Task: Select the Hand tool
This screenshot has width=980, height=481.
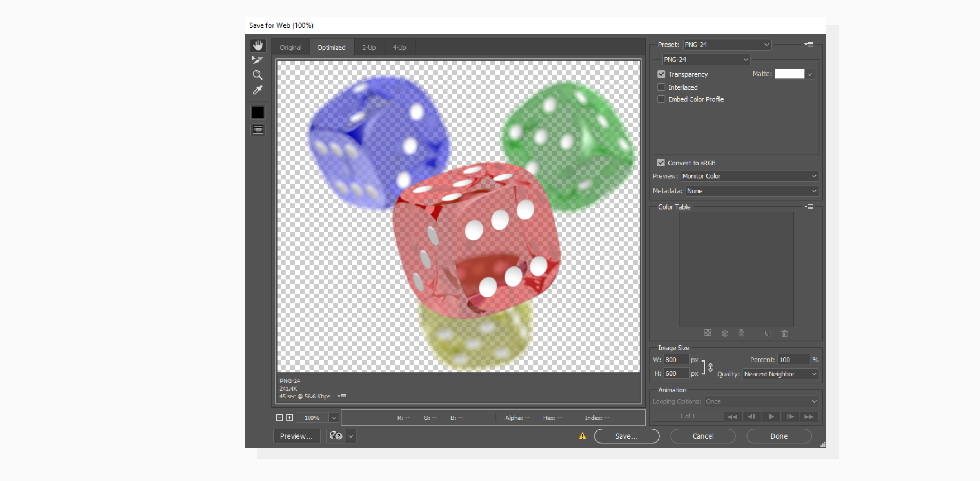Action: point(258,46)
